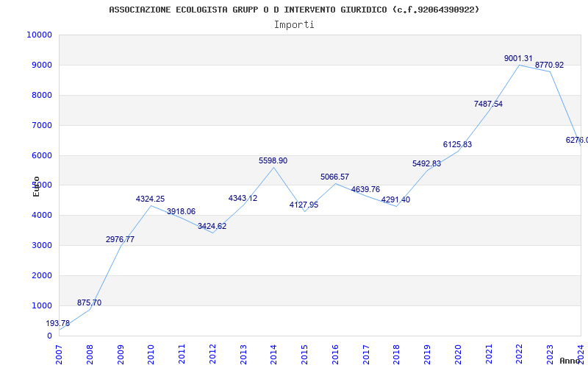Click the 'Euro' y-axis title
The height and width of the screenshot is (368, 588).
click(x=36, y=186)
